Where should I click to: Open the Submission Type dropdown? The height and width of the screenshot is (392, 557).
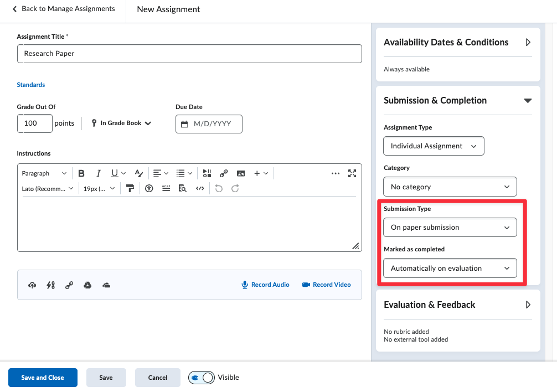[450, 228]
